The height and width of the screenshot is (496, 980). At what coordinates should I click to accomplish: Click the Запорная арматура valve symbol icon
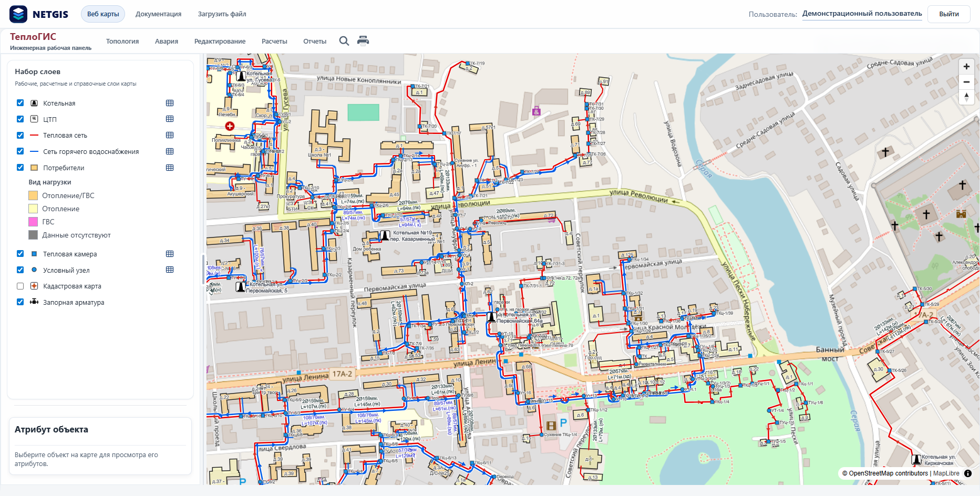tap(34, 302)
